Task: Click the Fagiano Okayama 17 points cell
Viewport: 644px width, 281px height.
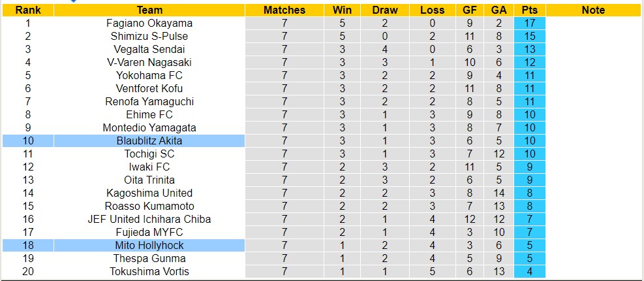Action: point(530,23)
